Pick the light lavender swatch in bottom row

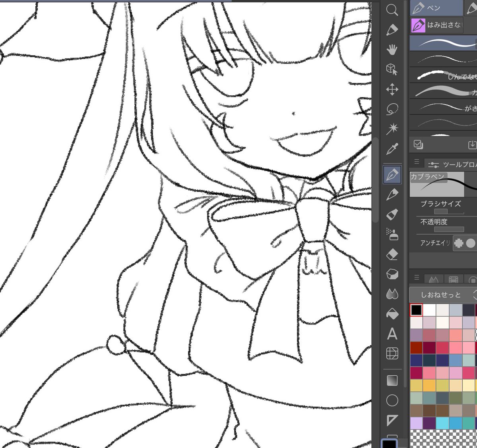[416, 423]
